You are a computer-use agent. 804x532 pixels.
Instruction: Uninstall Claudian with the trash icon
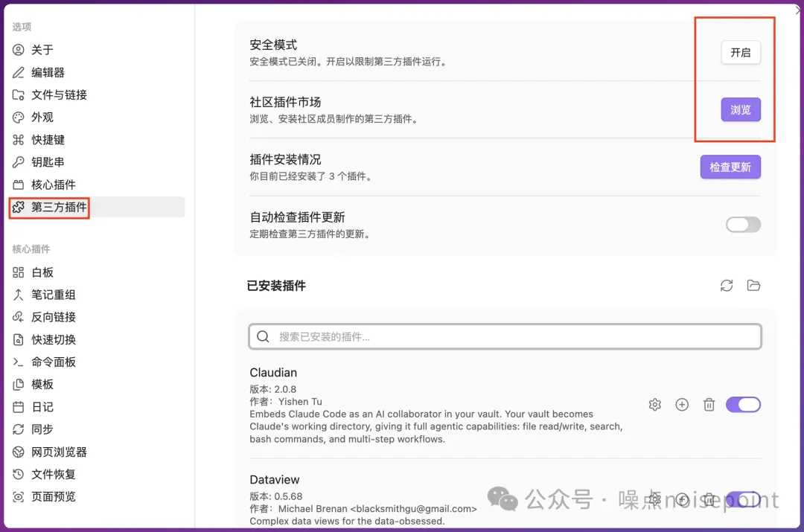tap(709, 405)
